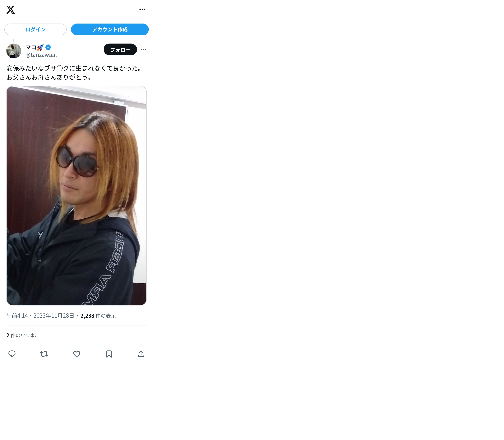Click the repost arrows icon
The image size is (504, 440).
click(44, 354)
